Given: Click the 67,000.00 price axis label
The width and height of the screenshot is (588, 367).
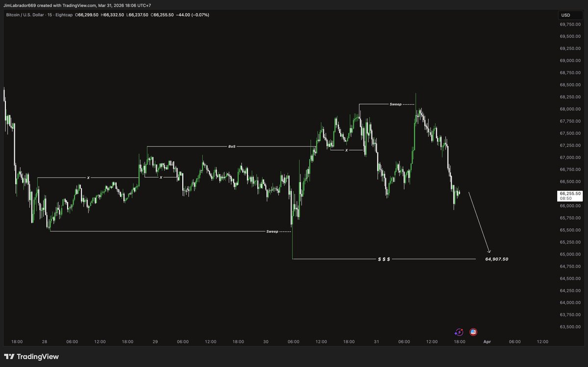Looking at the screenshot, I should tap(570, 157).
